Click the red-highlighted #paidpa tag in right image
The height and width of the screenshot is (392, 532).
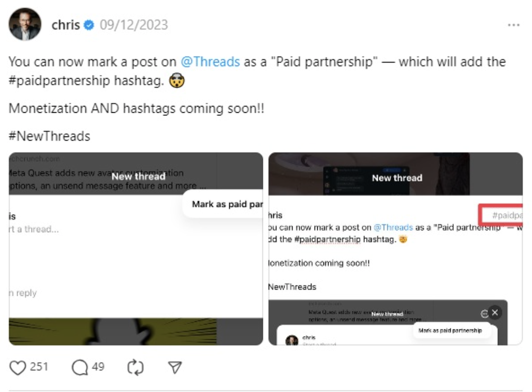pos(500,215)
